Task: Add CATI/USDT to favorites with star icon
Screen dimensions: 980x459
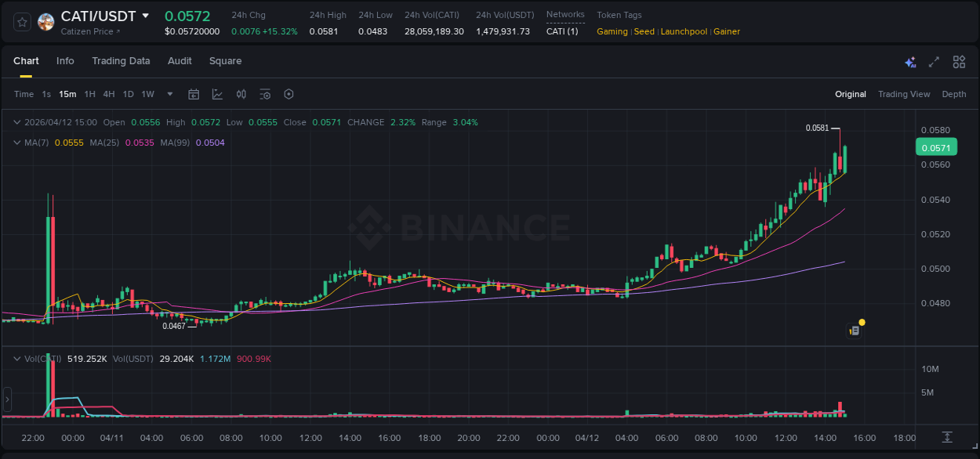Action: 21,22
